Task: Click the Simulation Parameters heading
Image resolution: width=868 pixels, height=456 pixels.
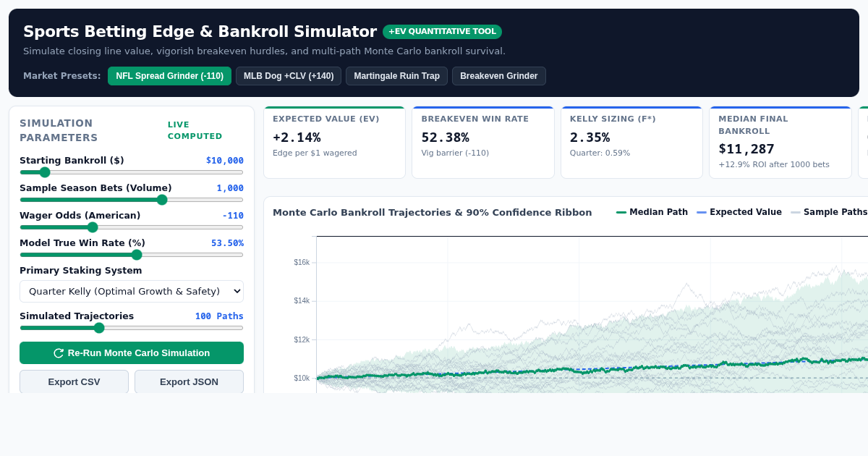Action: pyautogui.click(x=59, y=130)
